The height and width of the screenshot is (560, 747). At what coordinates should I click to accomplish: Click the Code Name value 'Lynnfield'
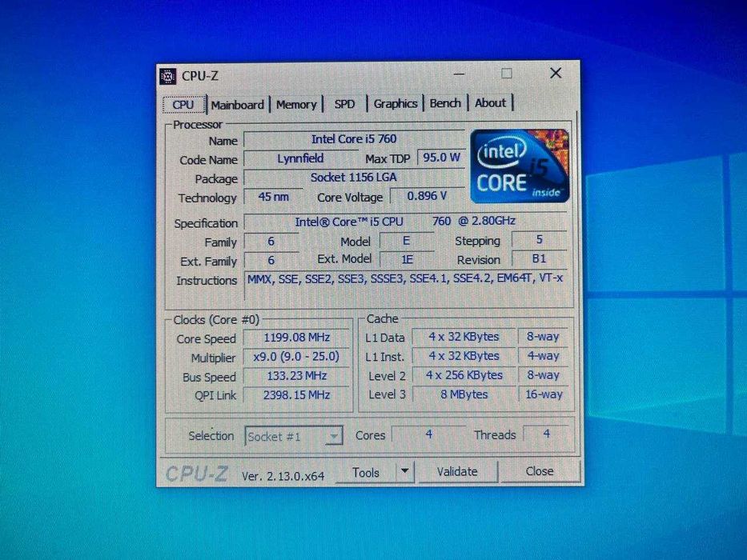(x=300, y=158)
